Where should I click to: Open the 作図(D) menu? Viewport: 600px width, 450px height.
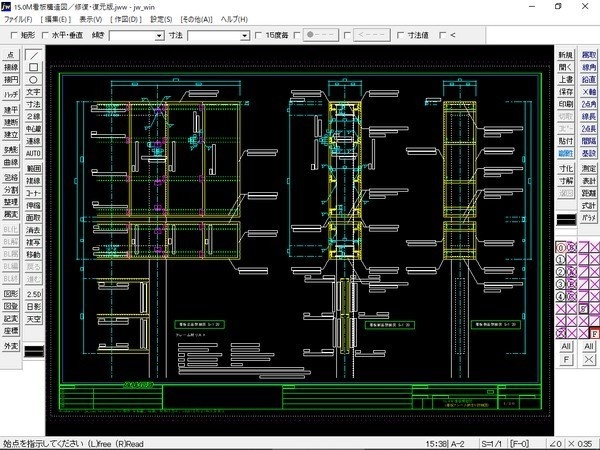point(126,19)
